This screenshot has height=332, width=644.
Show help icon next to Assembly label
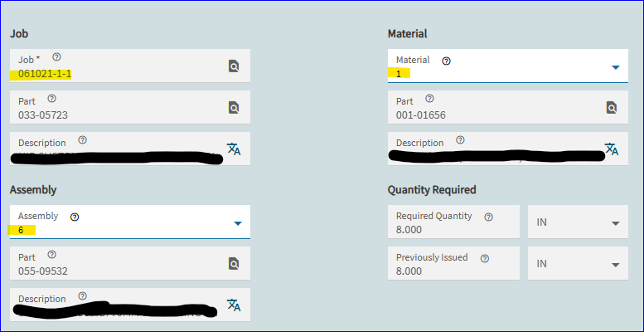(75, 217)
